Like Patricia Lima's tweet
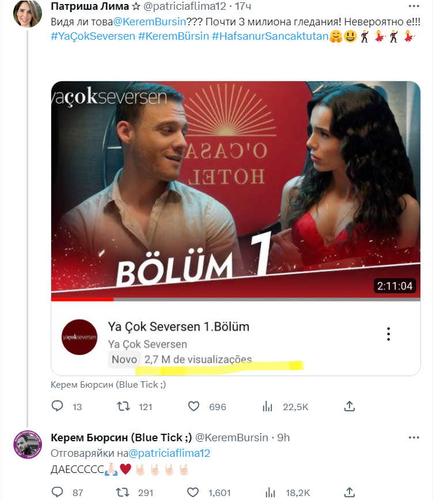Viewport: 448px width, 500px height. 194,407
